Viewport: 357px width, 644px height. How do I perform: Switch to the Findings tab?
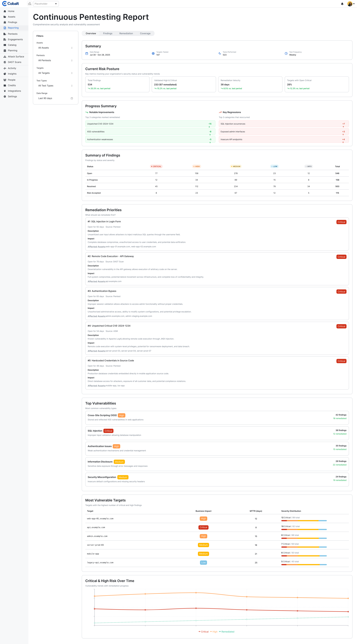click(108, 33)
